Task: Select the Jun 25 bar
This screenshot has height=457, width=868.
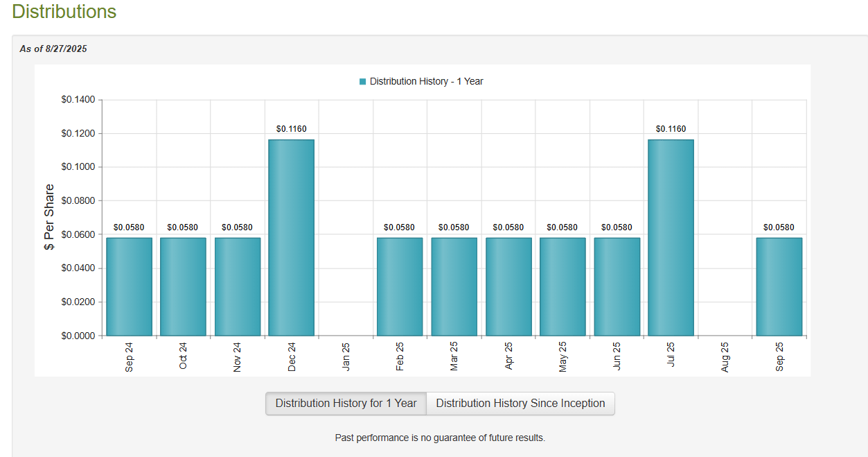Action: 617,286
